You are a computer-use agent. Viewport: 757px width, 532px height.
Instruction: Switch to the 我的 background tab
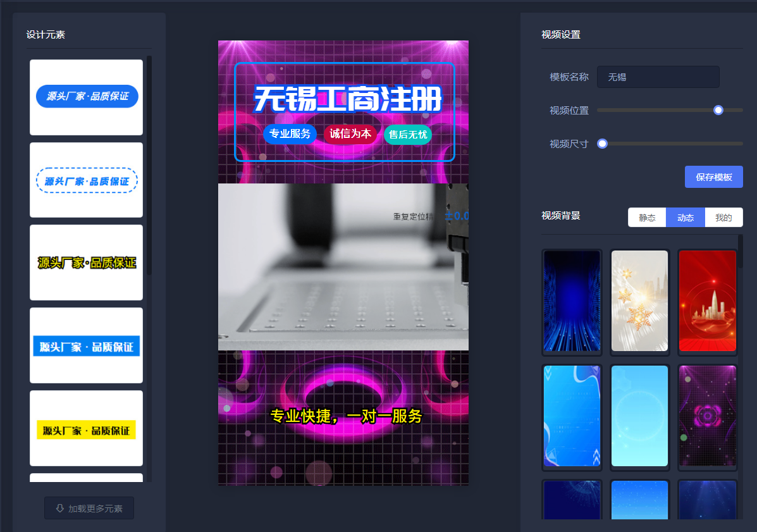[723, 218]
